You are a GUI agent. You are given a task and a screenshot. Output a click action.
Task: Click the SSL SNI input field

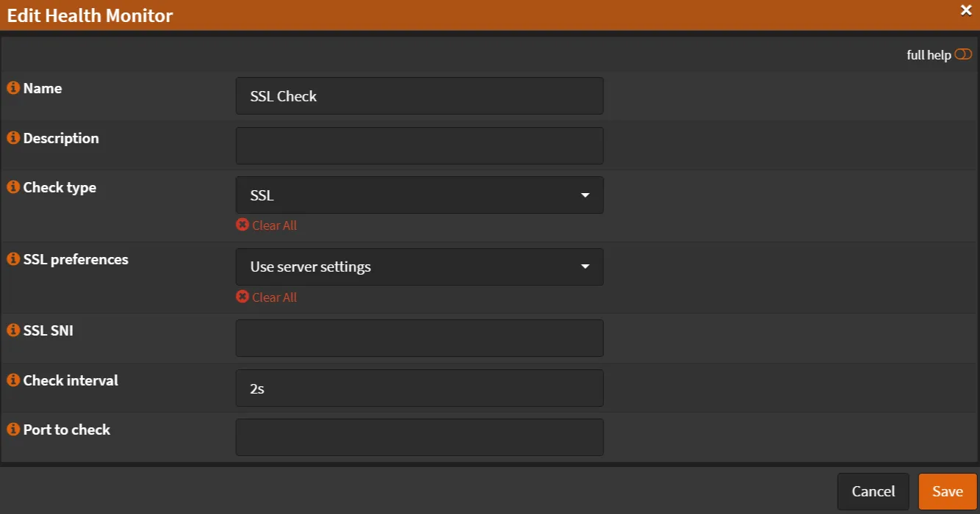coord(419,338)
